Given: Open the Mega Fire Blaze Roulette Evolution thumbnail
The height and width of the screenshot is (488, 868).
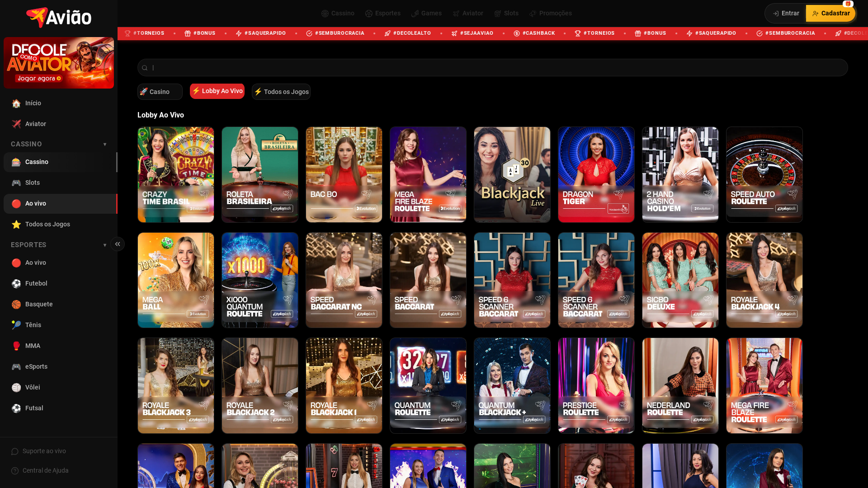Looking at the screenshot, I should point(428,174).
